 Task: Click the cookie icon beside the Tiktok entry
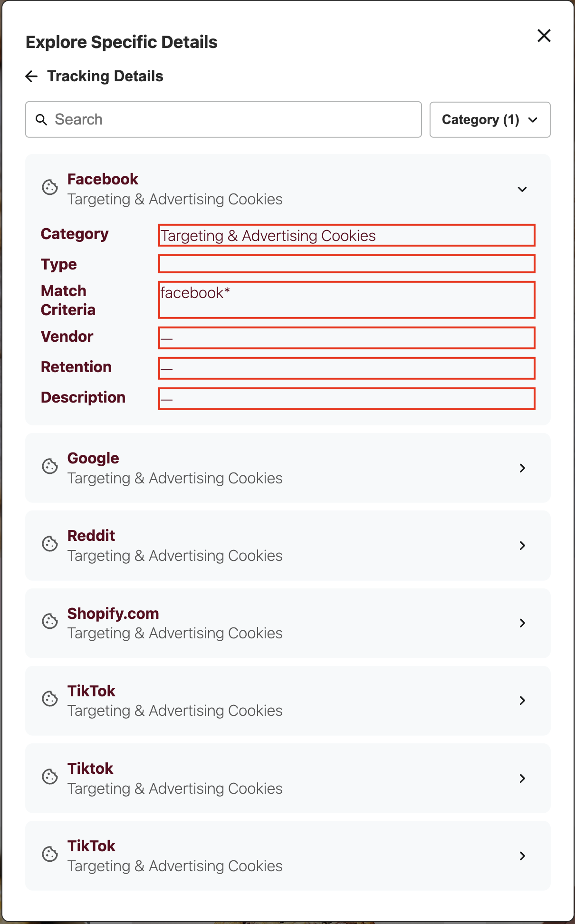click(49, 777)
